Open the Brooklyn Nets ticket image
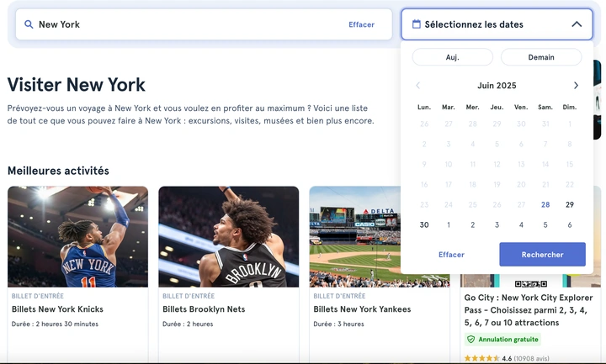 [x=228, y=236]
